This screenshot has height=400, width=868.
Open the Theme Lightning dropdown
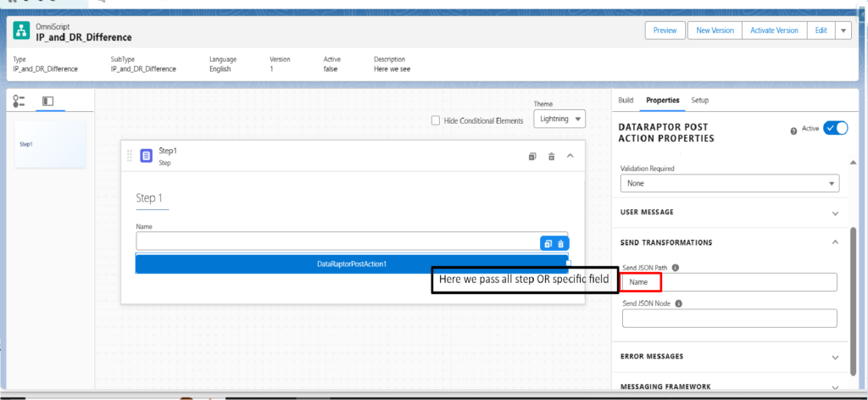[559, 119]
